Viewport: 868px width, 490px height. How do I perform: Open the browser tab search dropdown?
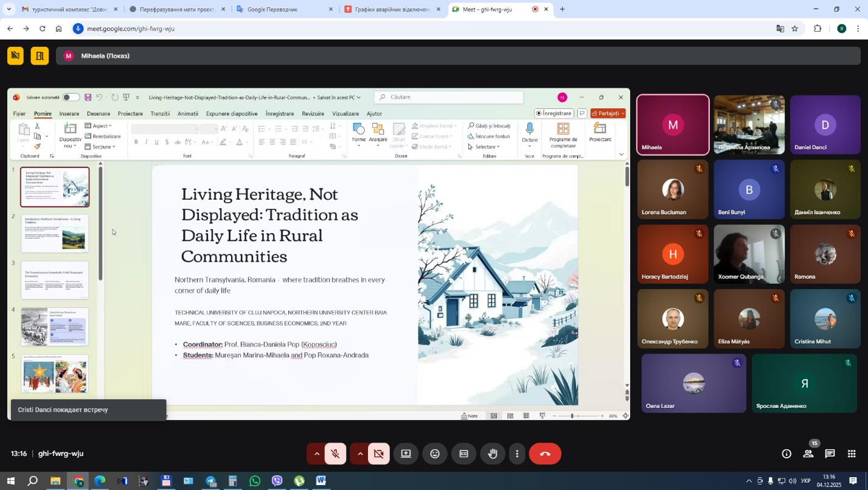9,9
